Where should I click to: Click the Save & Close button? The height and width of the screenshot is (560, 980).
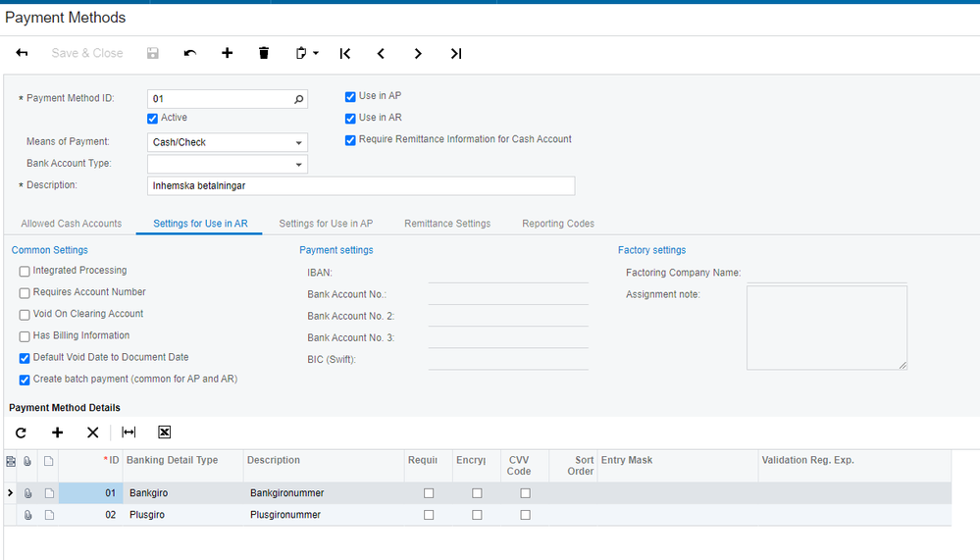click(x=87, y=53)
